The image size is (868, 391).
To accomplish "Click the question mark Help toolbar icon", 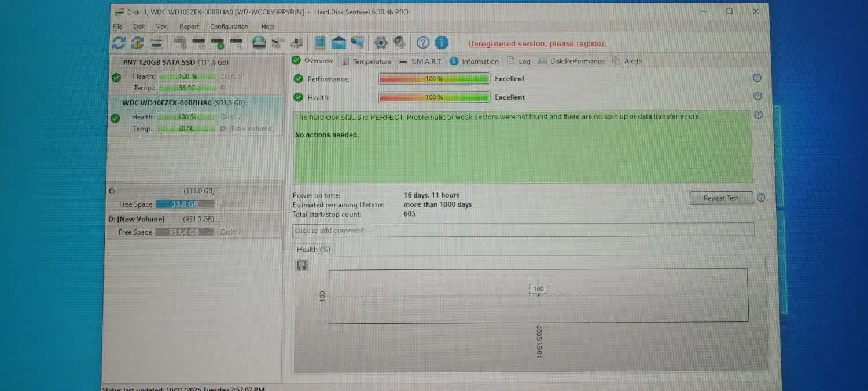I will tap(423, 43).
